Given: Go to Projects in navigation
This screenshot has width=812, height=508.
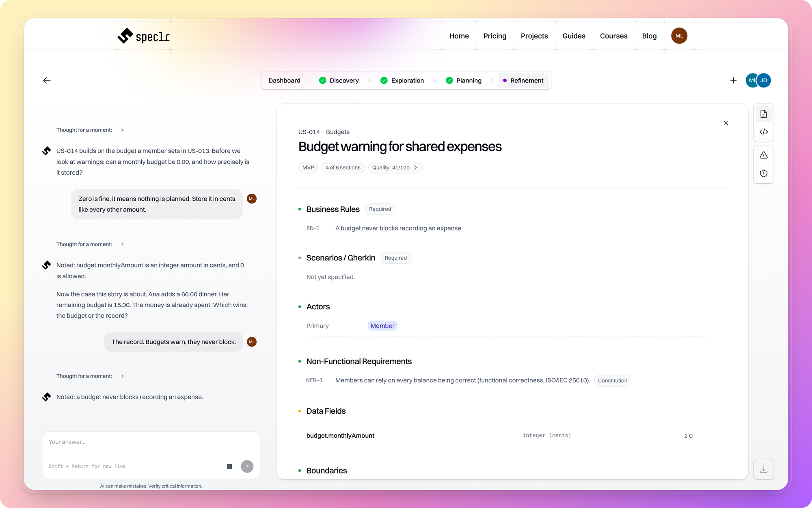Looking at the screenshot, I should tap(534, 36).
